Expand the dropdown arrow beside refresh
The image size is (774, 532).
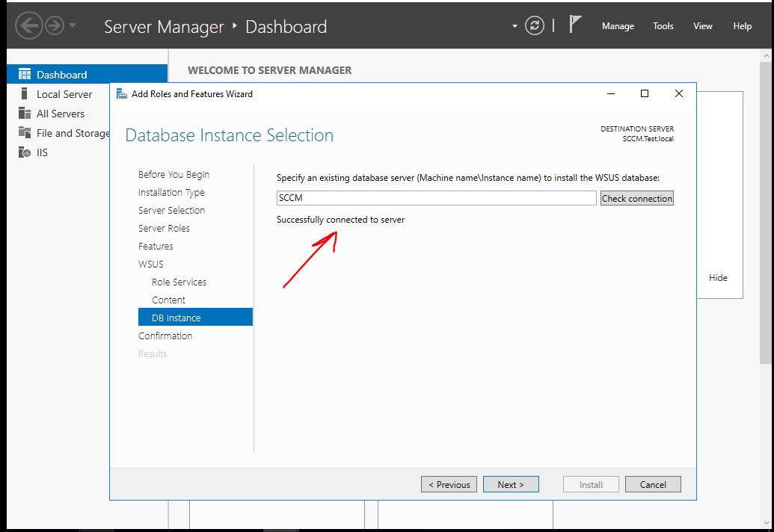click(515, 25)
